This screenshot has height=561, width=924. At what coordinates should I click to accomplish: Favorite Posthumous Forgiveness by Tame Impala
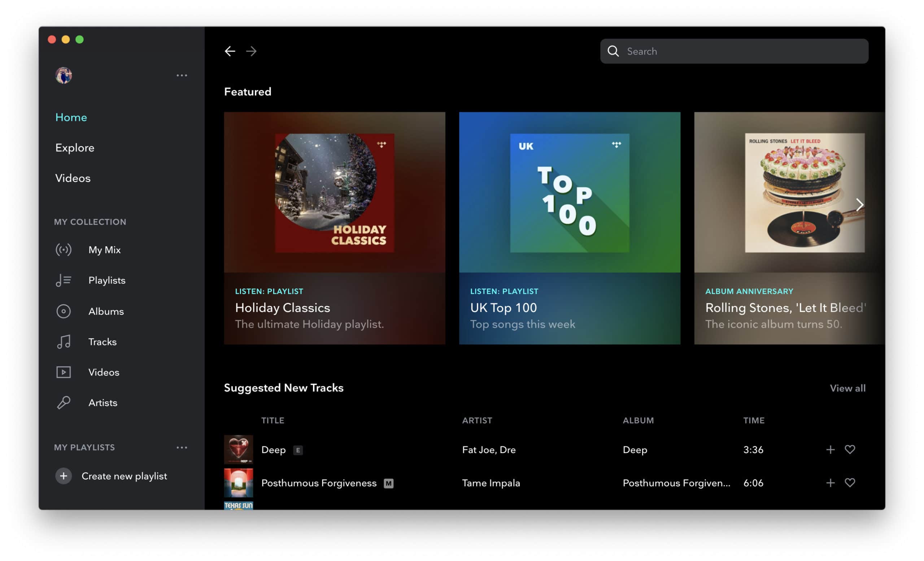click(850, 483)
